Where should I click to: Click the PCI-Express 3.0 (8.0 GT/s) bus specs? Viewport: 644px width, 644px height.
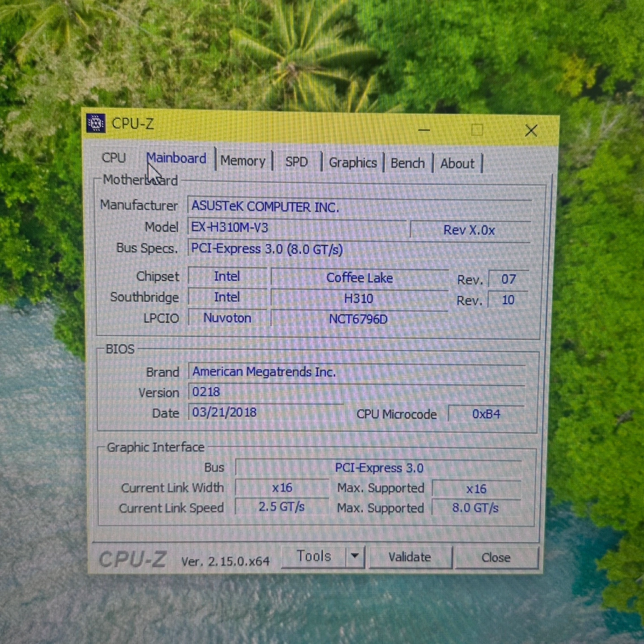[x=360, y=249]
